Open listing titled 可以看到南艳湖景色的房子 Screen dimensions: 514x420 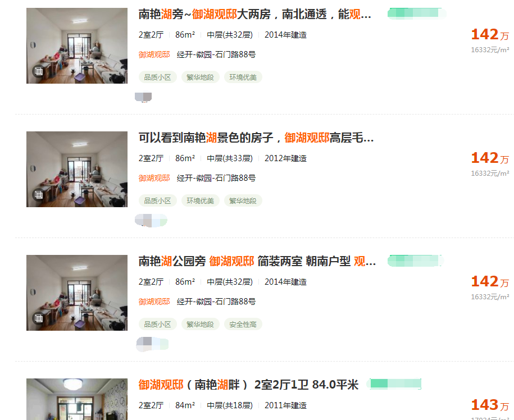coord(256,138)
